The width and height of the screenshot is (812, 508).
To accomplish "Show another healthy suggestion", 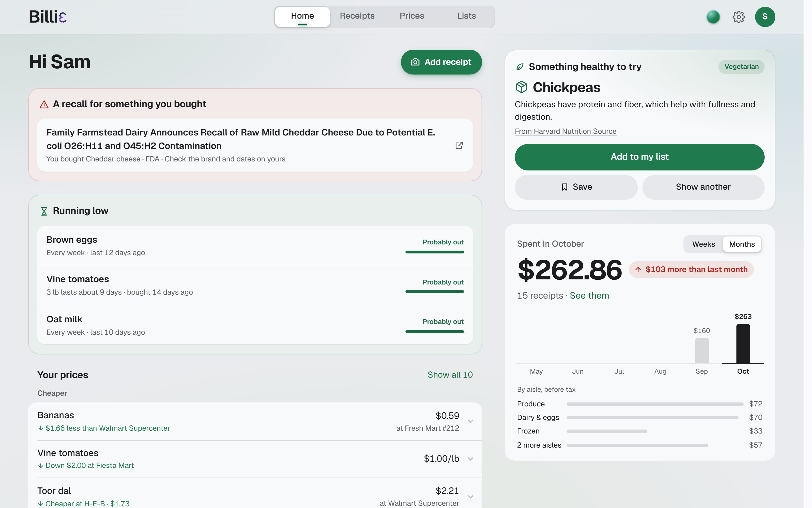I will [703, 187].
